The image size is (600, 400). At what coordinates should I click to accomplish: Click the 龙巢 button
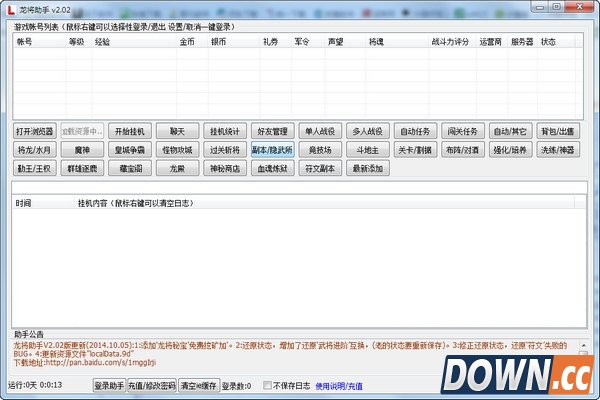[x=177, y=168]
